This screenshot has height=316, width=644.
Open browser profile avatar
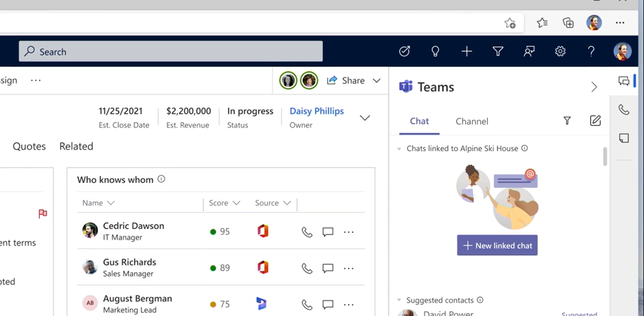(x=594, y=22)
